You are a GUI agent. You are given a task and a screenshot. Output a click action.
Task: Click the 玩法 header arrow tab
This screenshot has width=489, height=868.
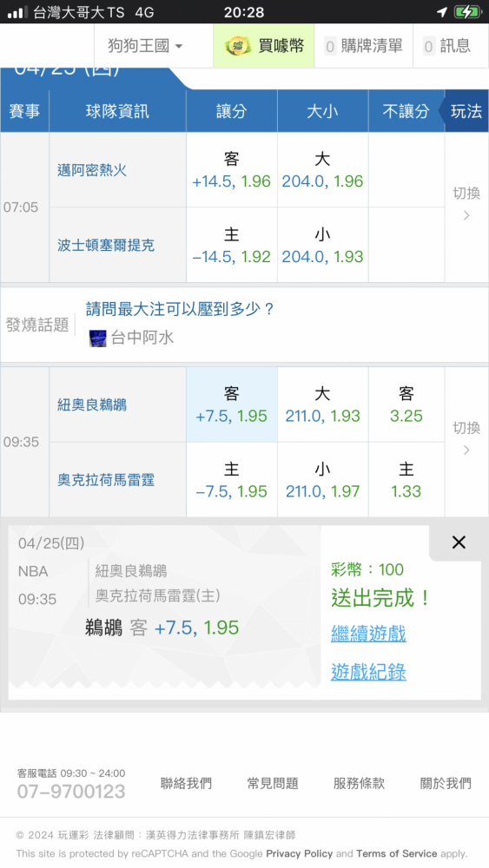pos(465,111)
